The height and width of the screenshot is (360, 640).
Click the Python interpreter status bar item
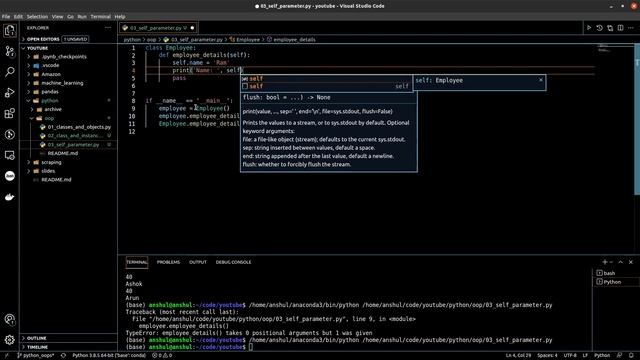click(109, 356)
